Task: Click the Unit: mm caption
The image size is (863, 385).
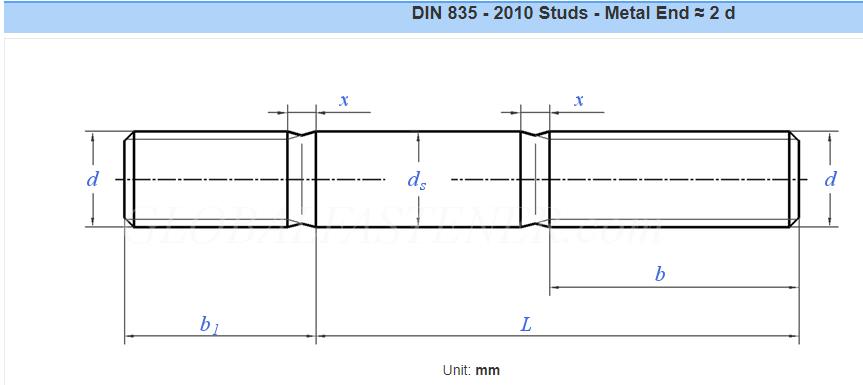Action: pyautogui.click(x=471, y=370)
